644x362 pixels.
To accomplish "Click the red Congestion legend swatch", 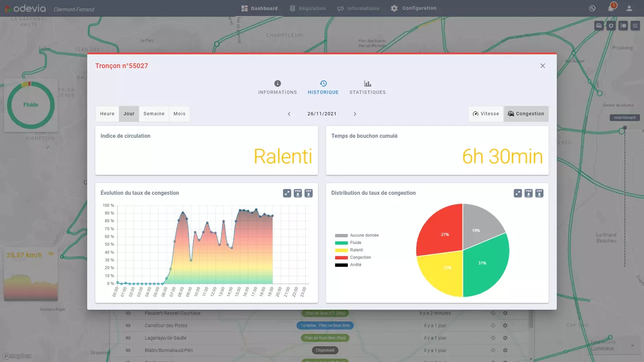I will [x=341, y=257].
